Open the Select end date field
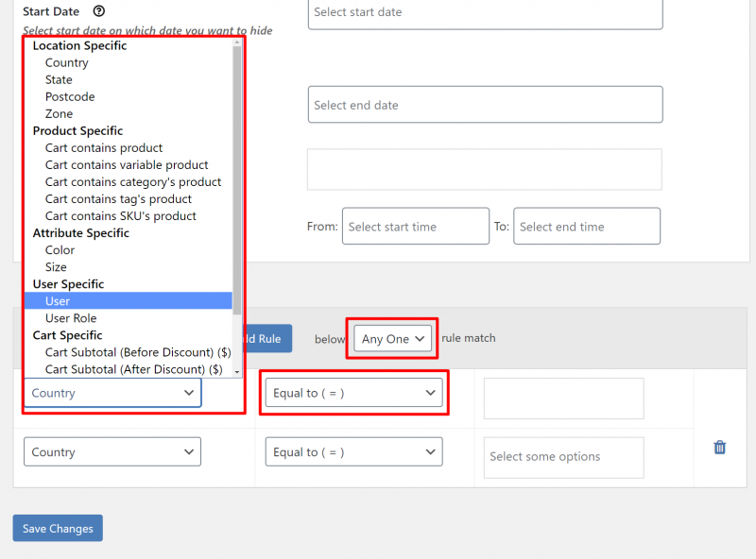Image resolution: width=756 pixels, height=559 pixels. [485, 105]
